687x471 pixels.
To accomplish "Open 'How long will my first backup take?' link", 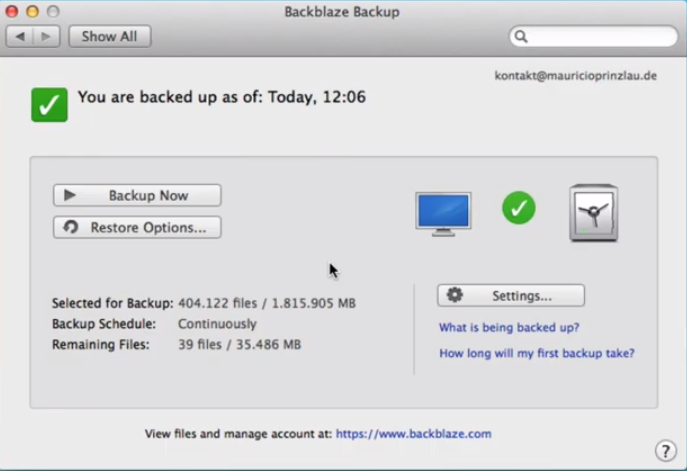I will point(537,353).
